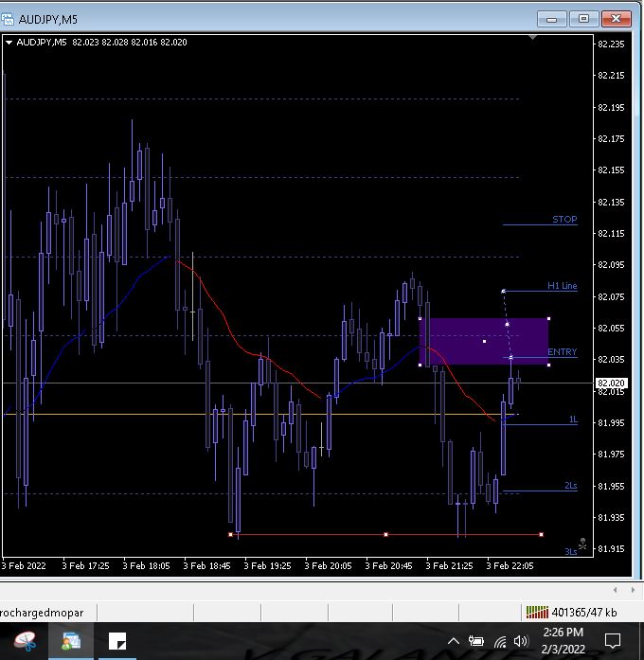
Task: Click the 2Ls level label
Action: (x=570, y=486)
